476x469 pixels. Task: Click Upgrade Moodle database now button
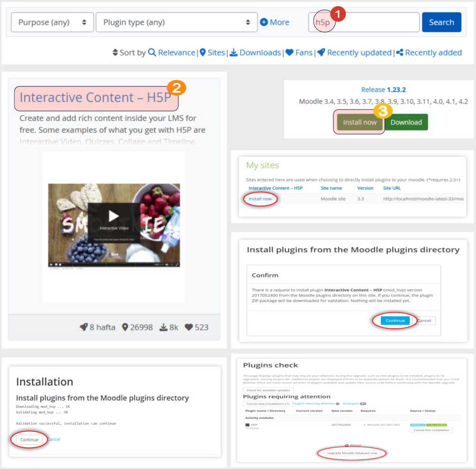coord(352,453)
